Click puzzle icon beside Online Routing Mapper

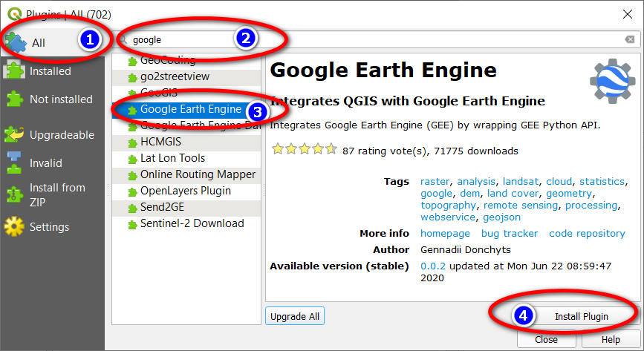132,176
